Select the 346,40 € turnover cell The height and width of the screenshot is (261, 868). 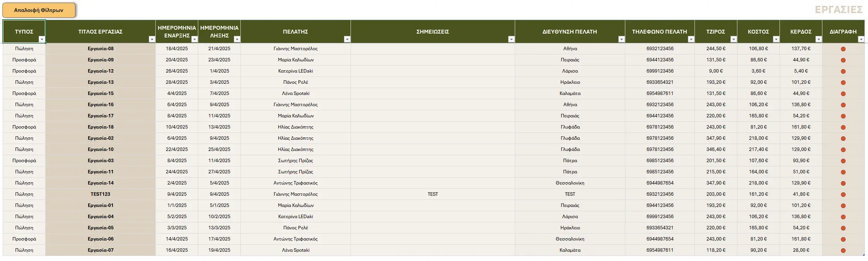(716, 149)
